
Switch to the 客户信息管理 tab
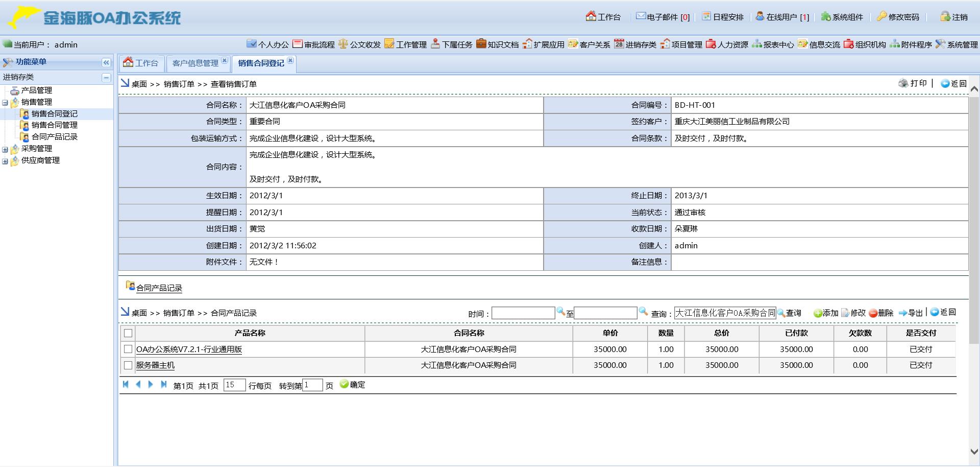195,63
